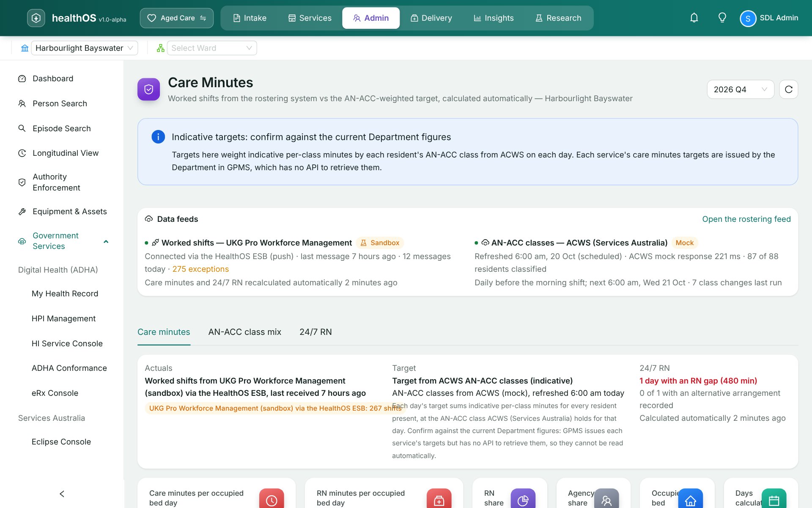Click the Agency share people icon
The width and height of the screenshot is (812, 508).
point(606,499)
